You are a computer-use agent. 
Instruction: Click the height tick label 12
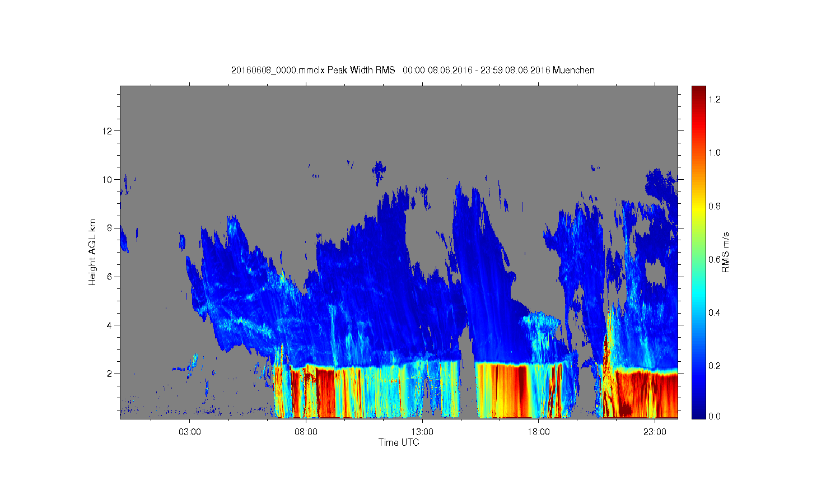pos(108,131)
